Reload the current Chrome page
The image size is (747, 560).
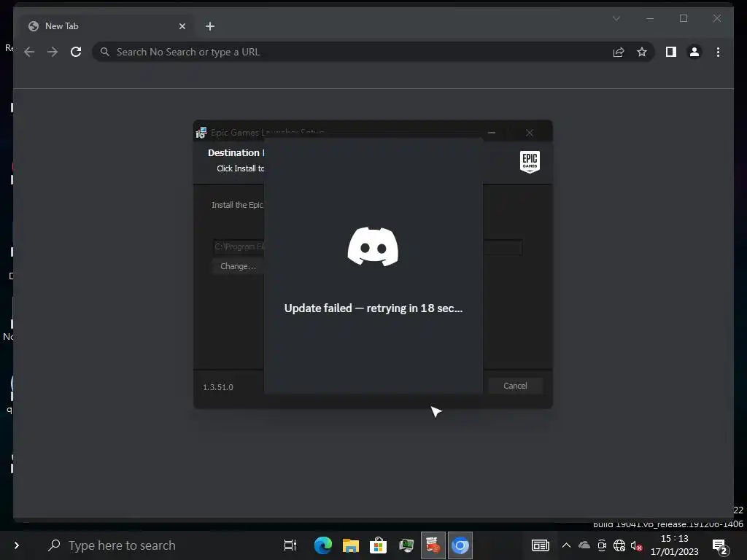point(76,52)
